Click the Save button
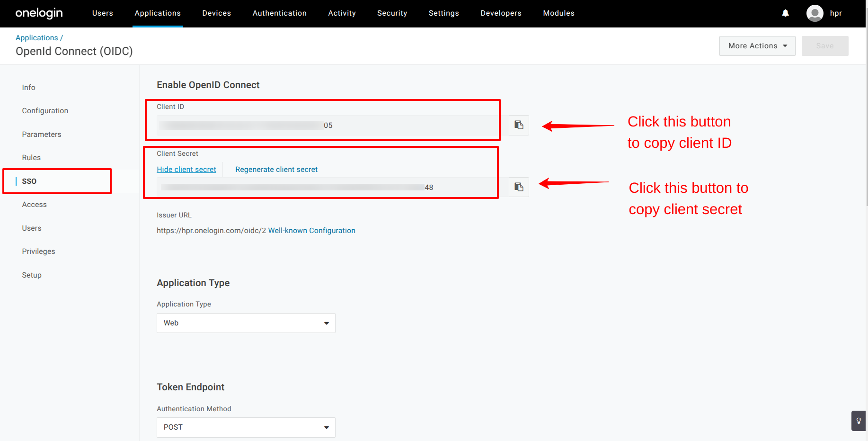The image size is (868, 441). [825, 46]
